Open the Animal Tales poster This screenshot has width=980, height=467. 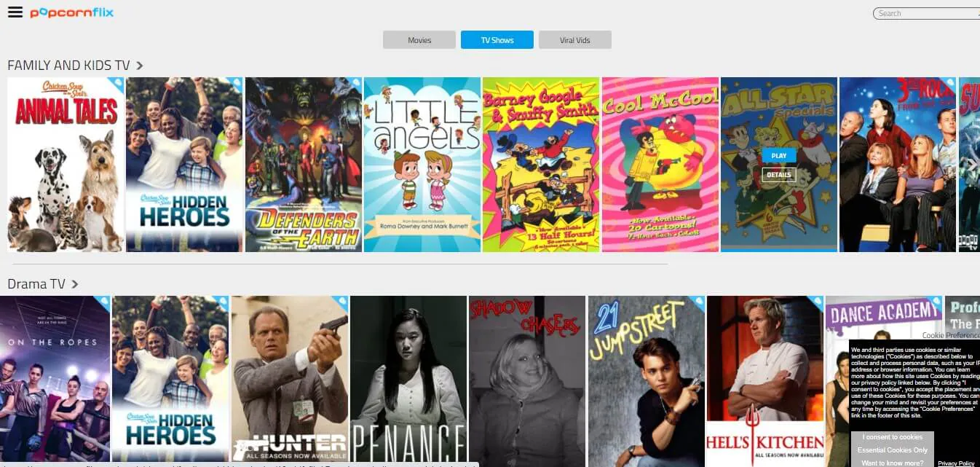(66, 165)
